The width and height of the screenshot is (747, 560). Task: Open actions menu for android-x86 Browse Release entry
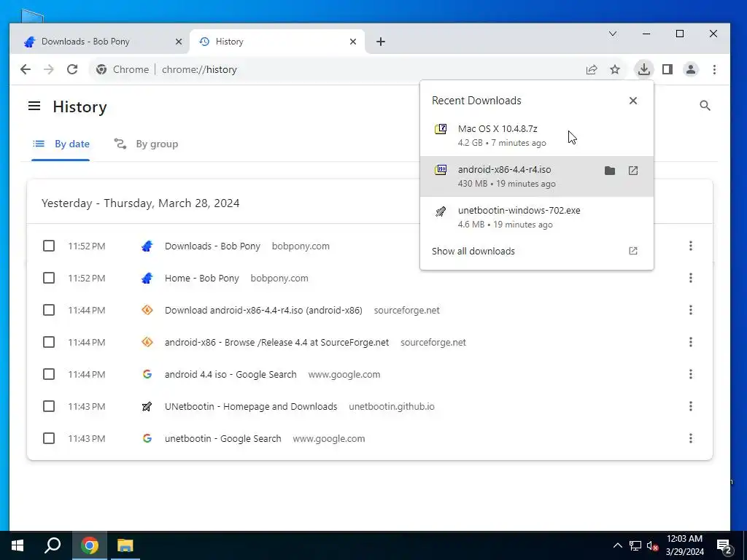tap(690, 342)
